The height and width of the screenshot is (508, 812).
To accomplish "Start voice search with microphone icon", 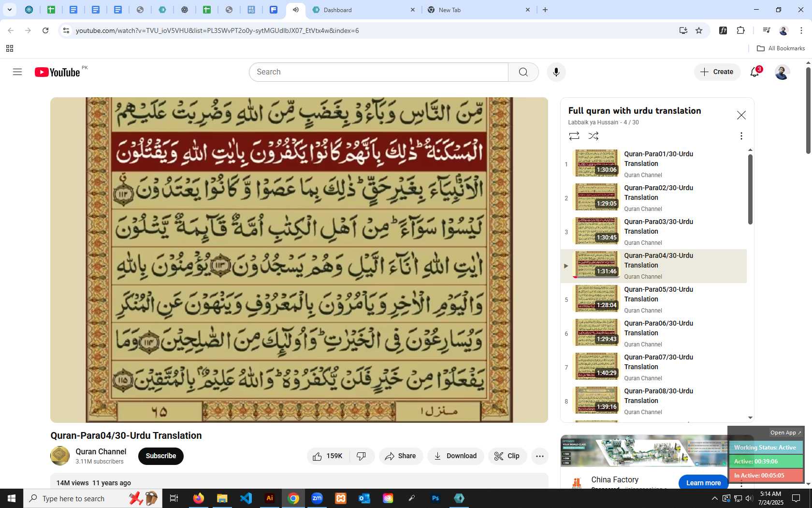I will [x=556, y=72].
